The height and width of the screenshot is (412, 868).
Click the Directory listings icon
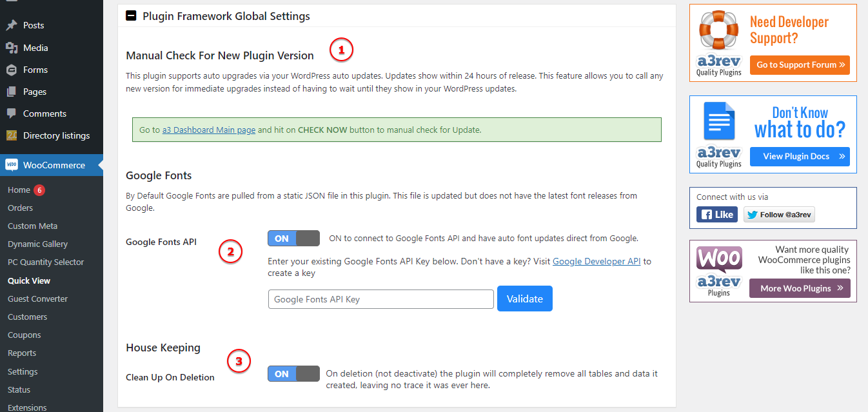coord(12,135)
